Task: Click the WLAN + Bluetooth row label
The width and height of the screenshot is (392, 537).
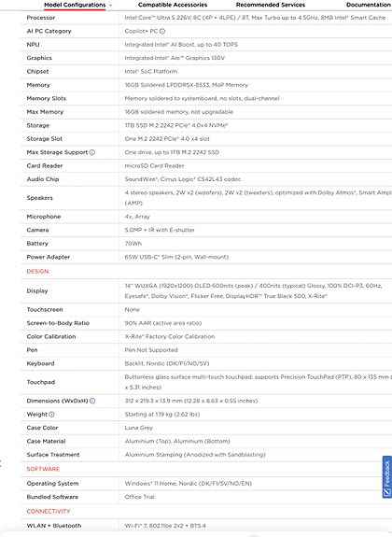Action: pyautogui.click(x=54, y=526)
